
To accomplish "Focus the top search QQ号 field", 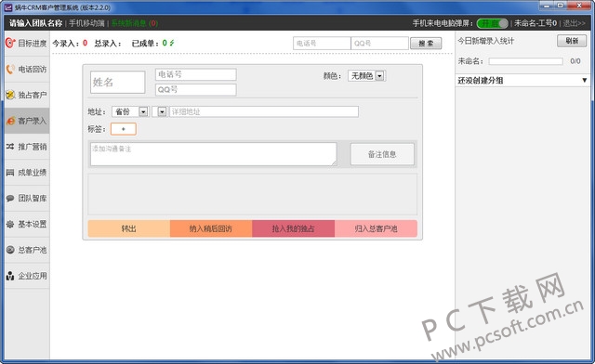I will point(380,44).
